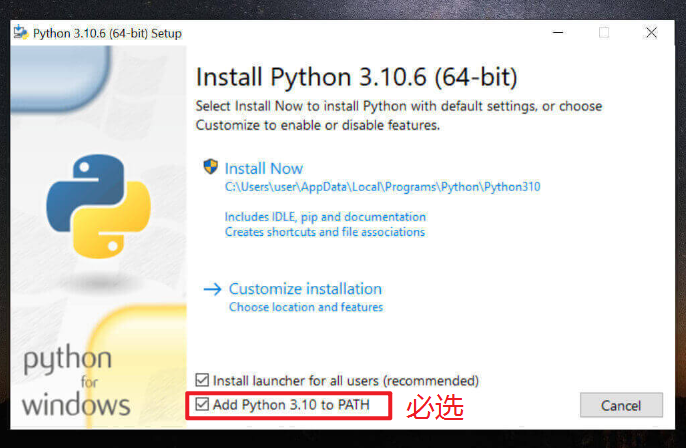Start installation with Install Now
Image resolution: width=686 pixels, height=448 pixels.
click(x=263, y=168)
